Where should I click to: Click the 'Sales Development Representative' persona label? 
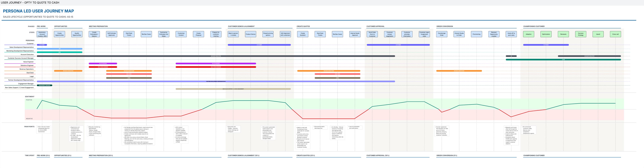pos(21,47)
